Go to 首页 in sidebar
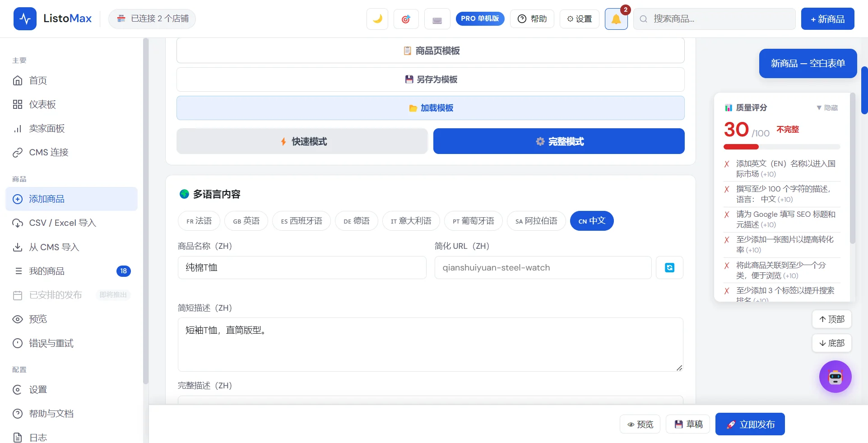 pyautogui.click(x=71, y=80)
